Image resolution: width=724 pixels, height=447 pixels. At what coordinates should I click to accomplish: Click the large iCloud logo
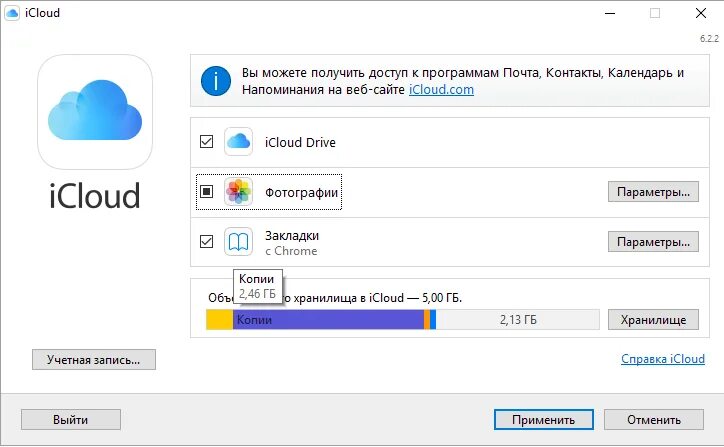pos(95,112)
